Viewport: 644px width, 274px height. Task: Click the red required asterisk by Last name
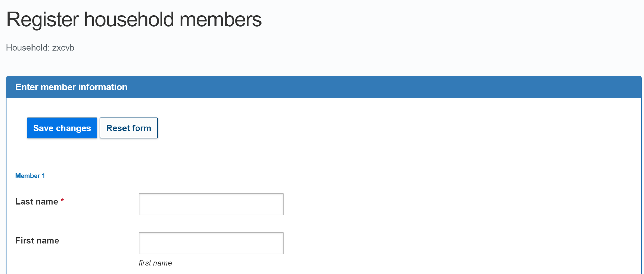(x=62, y=201)
